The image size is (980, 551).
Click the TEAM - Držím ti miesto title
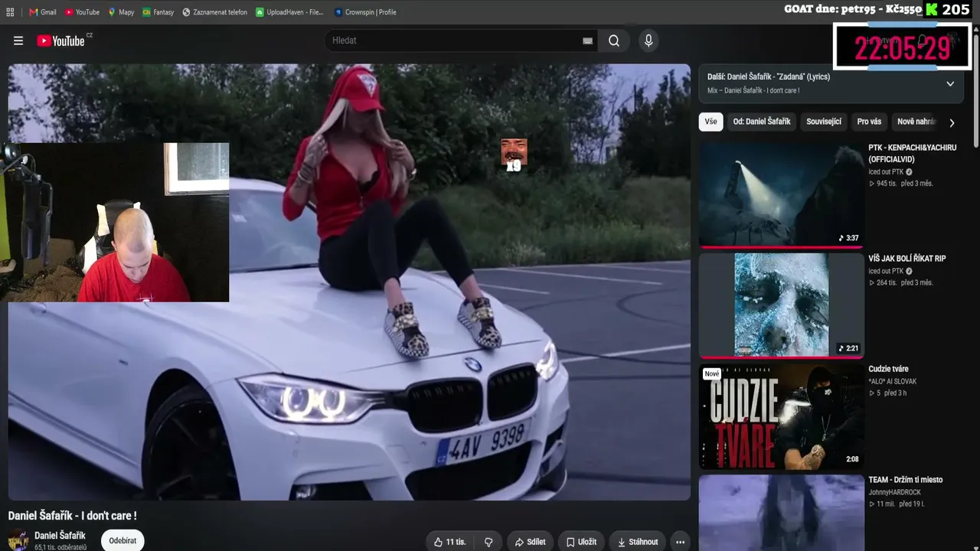click(905, 480)
